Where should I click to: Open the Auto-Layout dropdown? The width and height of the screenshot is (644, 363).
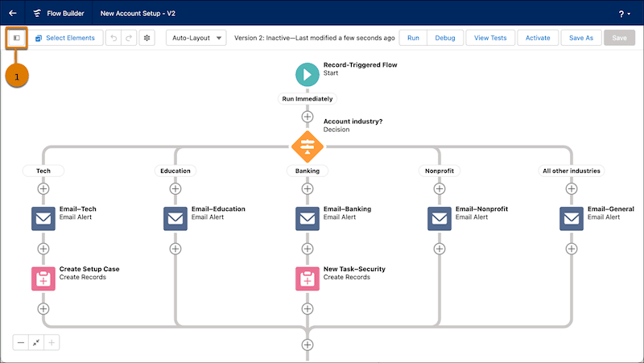(x=196, y=38)
